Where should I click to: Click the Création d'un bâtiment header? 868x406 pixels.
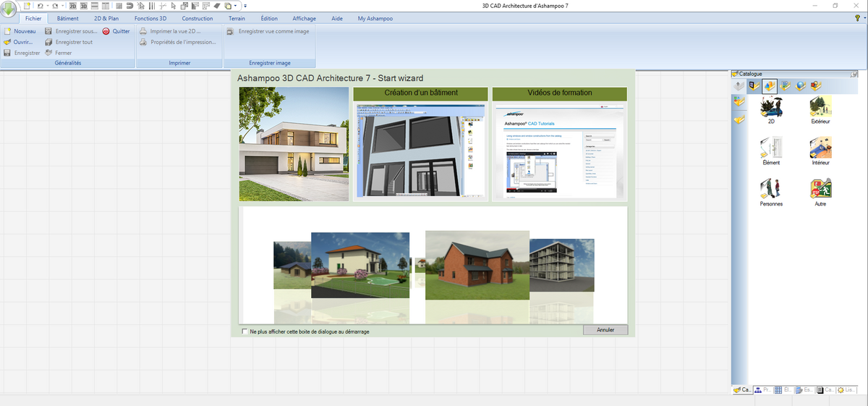coord(420,93)
